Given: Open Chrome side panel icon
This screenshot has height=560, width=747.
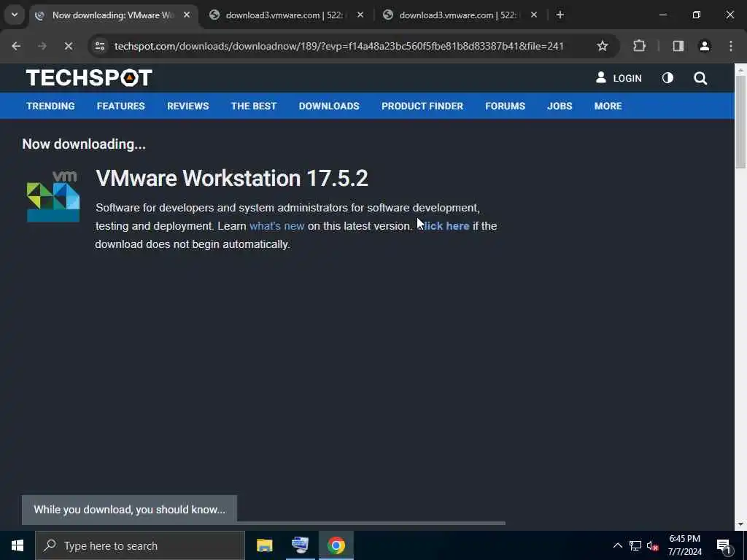Looking at the screenshot, I should click(678, 46).
